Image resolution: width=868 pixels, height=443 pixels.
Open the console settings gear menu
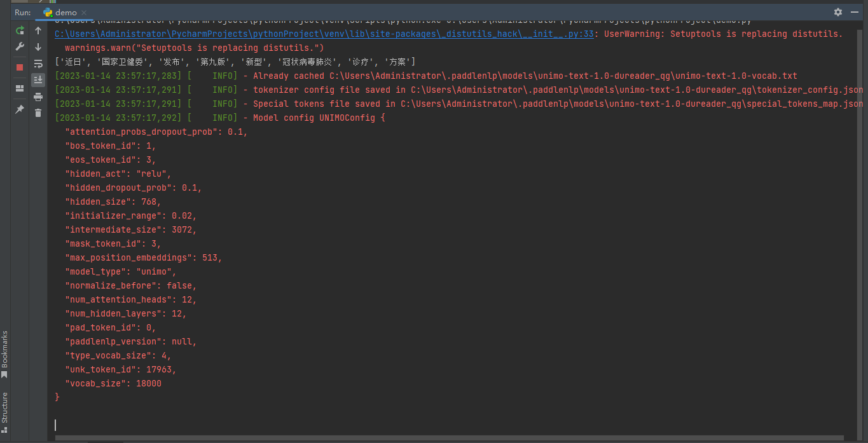click(x=838, y=11)
